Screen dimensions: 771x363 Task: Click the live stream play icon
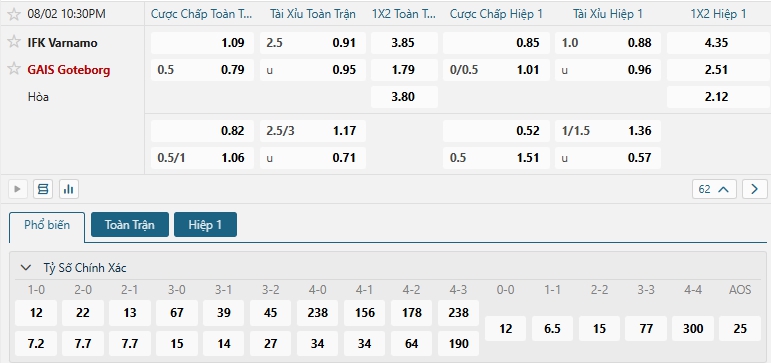(17, 189)
